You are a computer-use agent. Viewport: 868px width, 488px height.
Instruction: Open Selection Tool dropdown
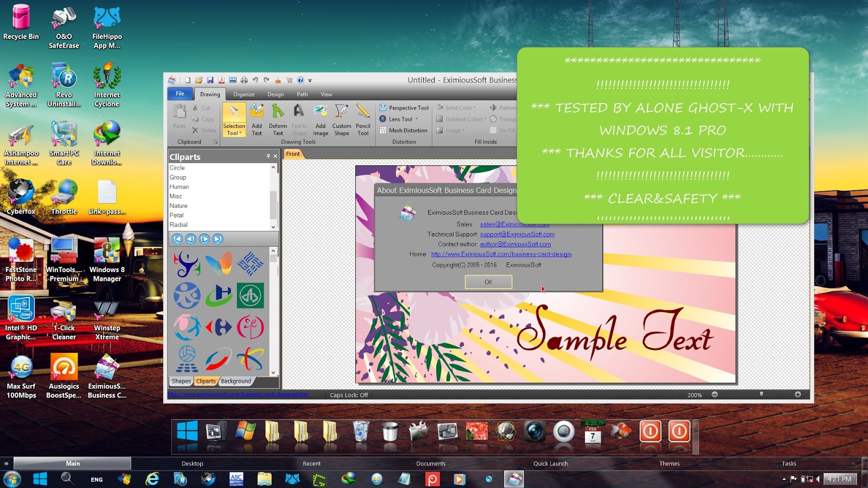234,130
